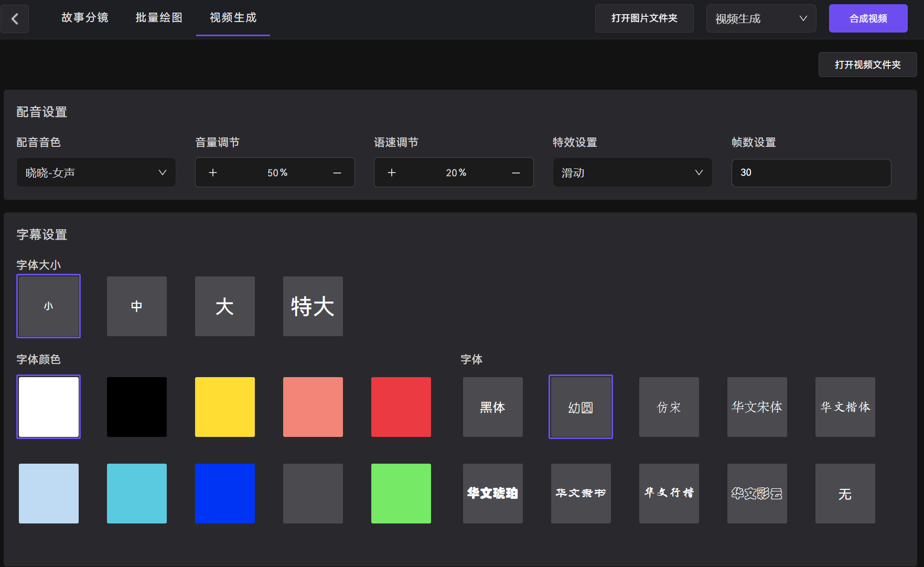Choose the 幼圆 font tile

(x=581, y=407)
